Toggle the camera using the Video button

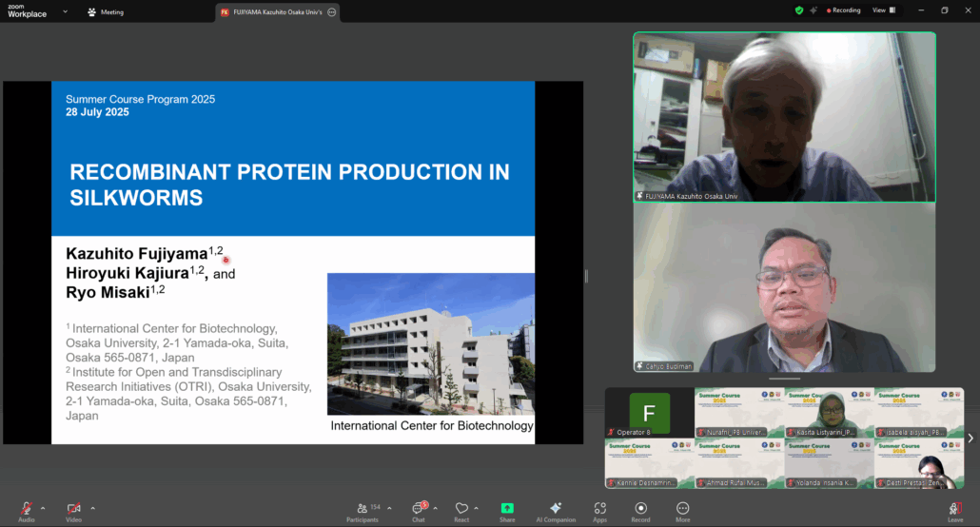coord(73,509)
